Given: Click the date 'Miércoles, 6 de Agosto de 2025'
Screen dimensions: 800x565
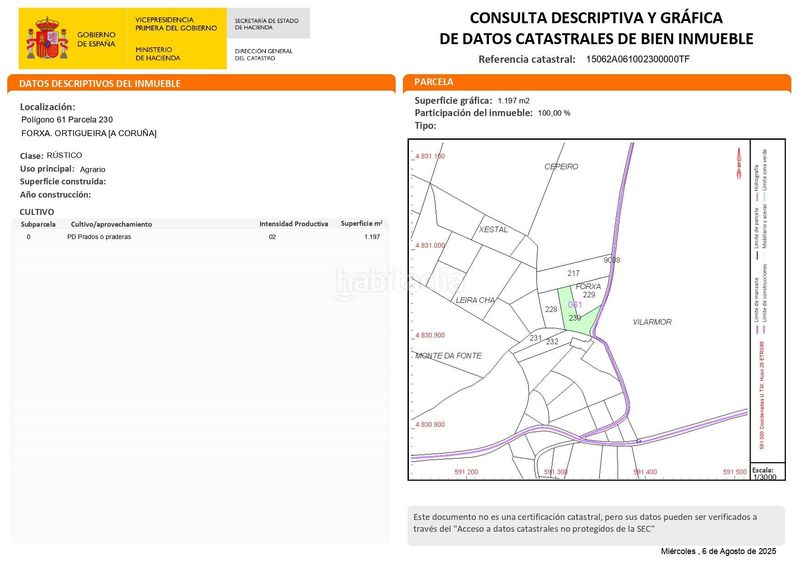Looking at the screenshot, I should pos(718,551).
